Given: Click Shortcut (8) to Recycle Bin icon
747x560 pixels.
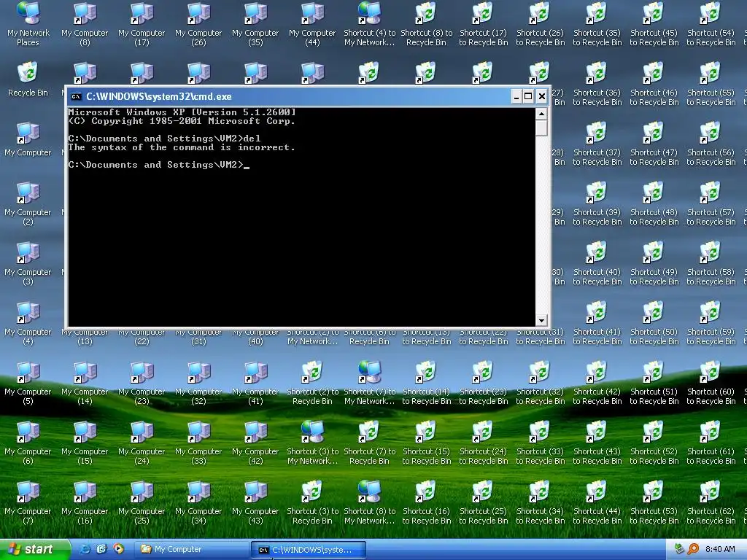Looking at the screenshot, I should click(426, 24).
